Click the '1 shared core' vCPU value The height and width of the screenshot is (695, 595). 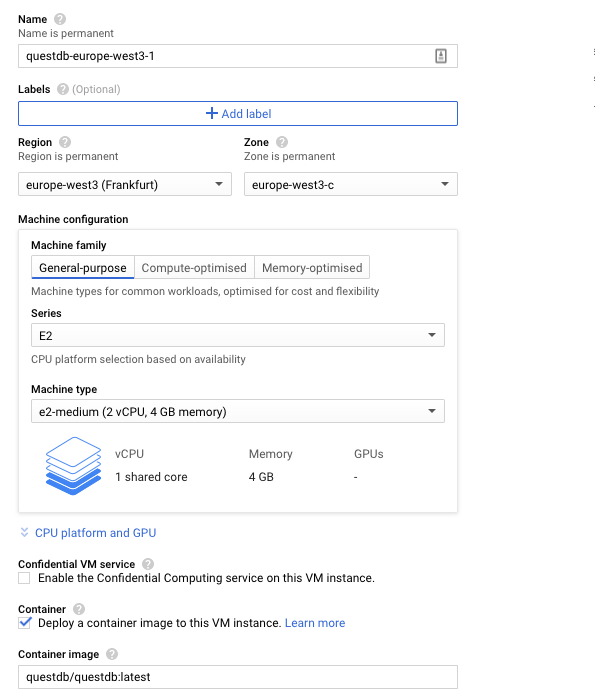click(x=151, y=477)
